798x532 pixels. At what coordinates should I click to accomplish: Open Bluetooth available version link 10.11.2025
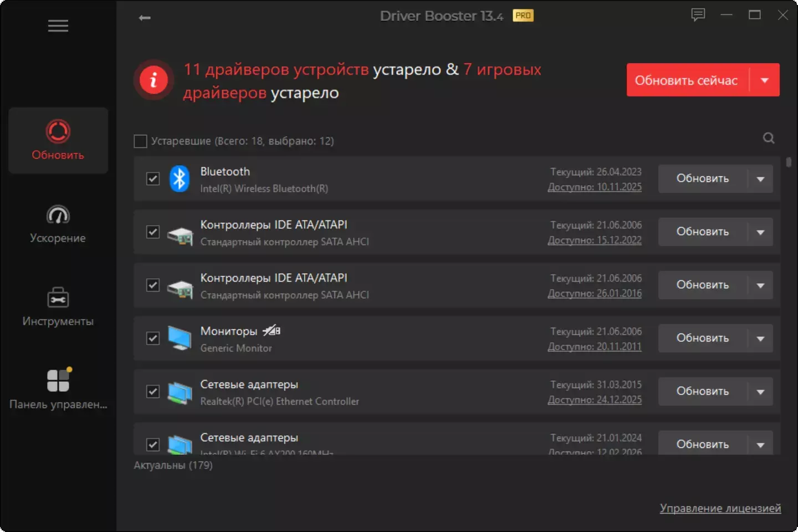[595, 187]
